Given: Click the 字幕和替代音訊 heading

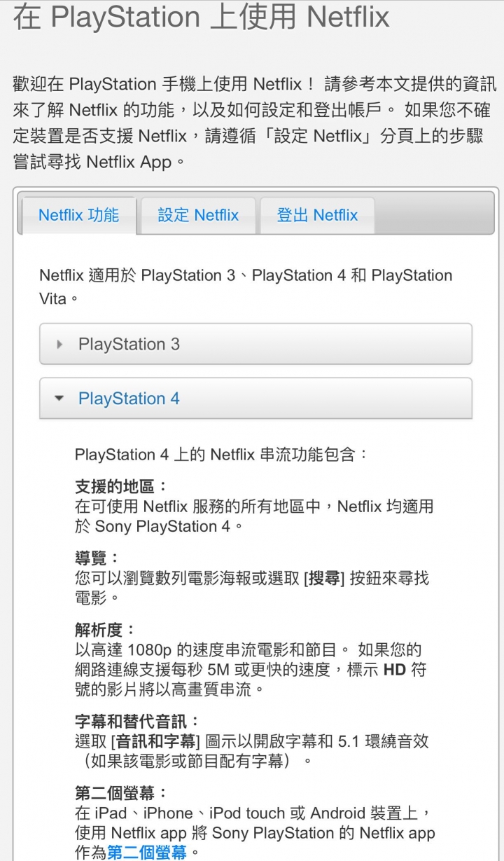Looking at the screenshot, I should 137,721.
